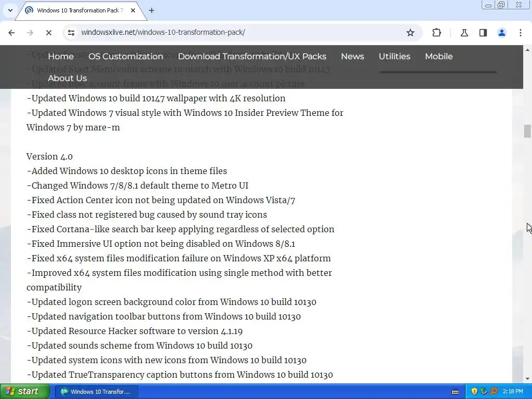Click the Windows 10 Transfor... taskbar button
This screenshot has height=399, width=532.
(96, 392)
